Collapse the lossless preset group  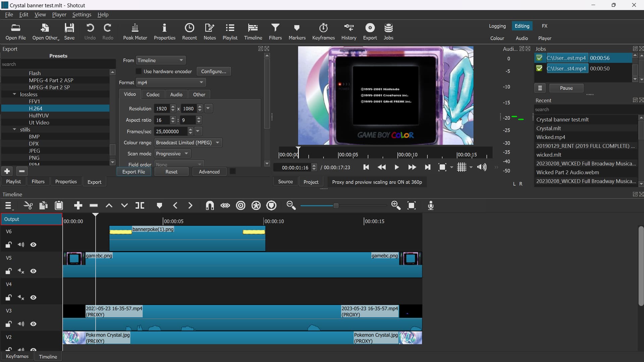[x=14, y=95]
